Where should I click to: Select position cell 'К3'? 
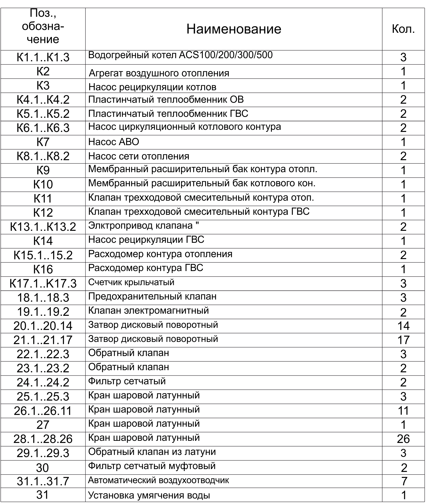click(43, 85)
